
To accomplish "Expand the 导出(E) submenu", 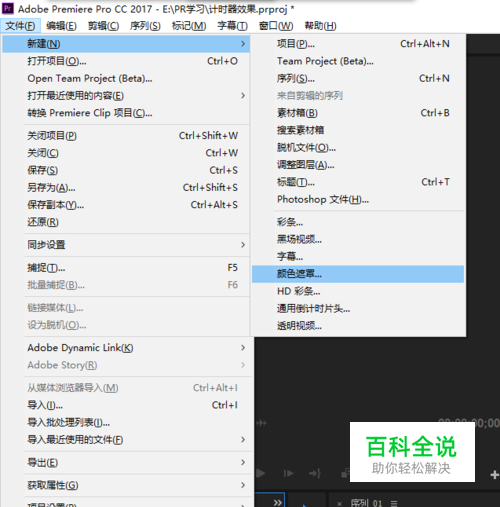I will pyautogui.click(x=126, y=463).
